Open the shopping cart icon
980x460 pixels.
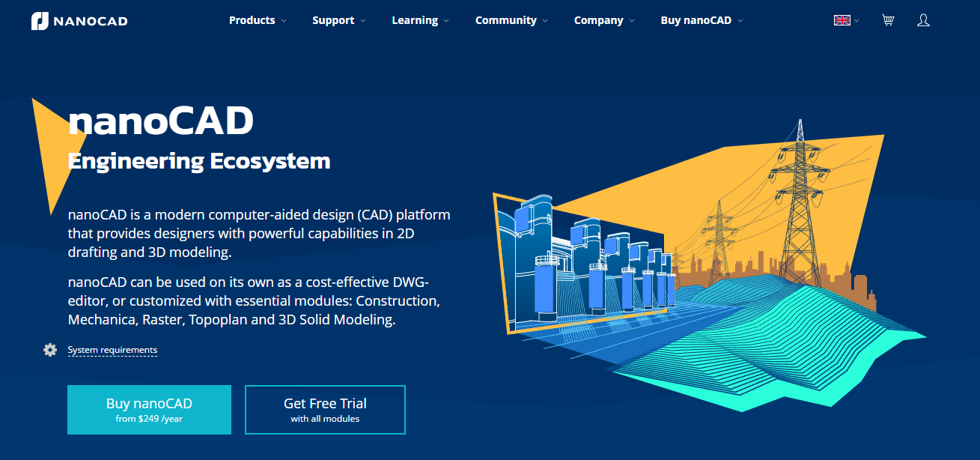[888, 21]
